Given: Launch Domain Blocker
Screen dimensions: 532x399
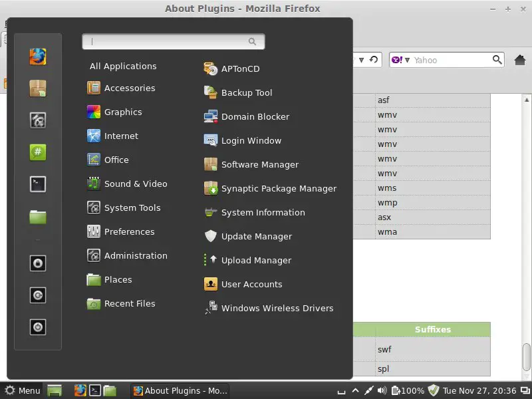Looking at the screenshot, I should [x=247, y=117].
